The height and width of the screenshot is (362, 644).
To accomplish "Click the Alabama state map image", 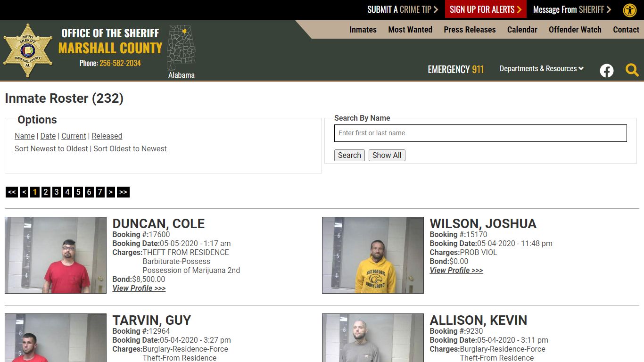I will click(x=182, y=48).
